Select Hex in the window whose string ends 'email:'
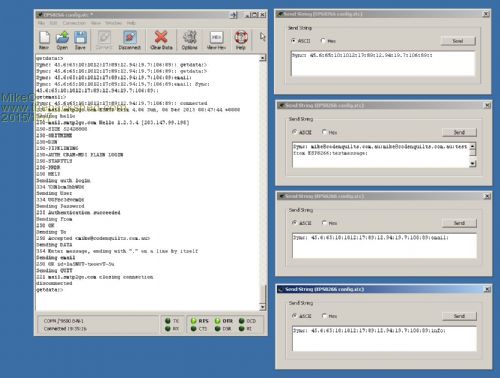Image resolution: width=500 pixels, height=378 pixels. point(324,223)
